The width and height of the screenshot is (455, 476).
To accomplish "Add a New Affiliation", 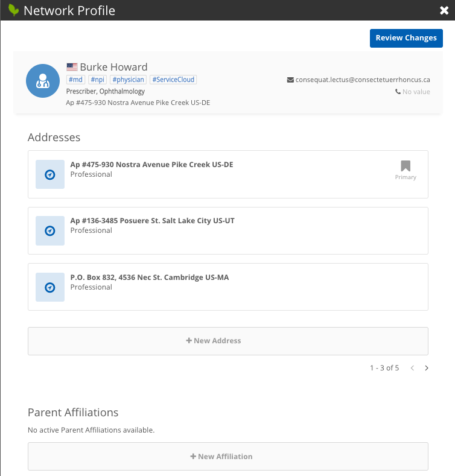I will [x=227, y=457].
